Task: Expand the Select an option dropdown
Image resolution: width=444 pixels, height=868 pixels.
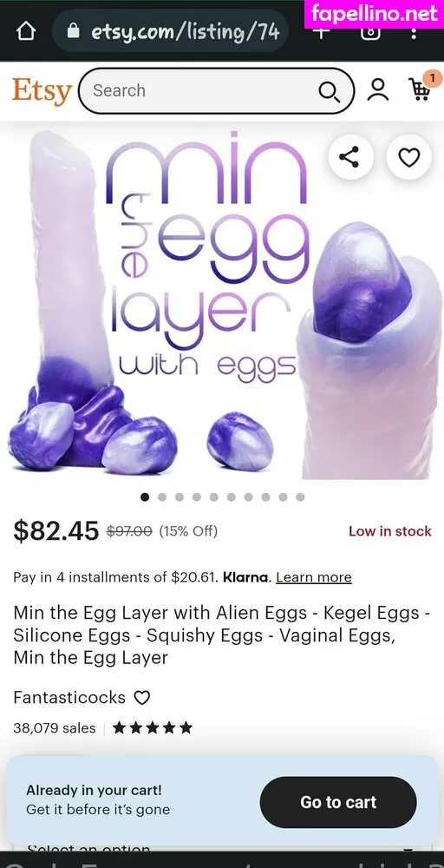Action: [222, 847]
